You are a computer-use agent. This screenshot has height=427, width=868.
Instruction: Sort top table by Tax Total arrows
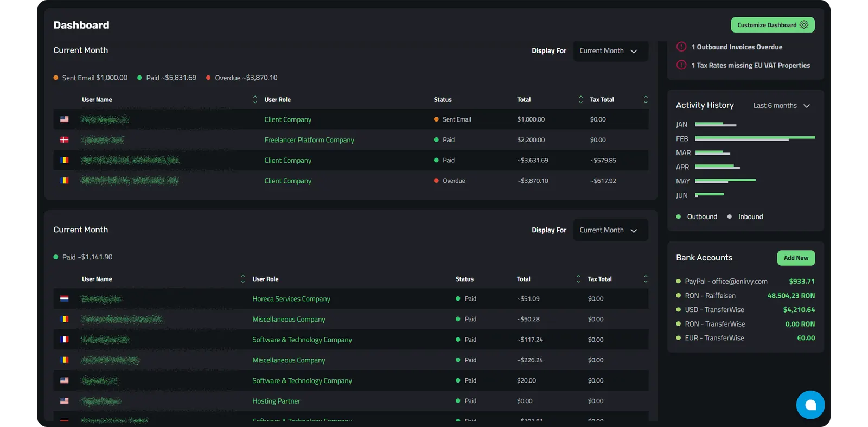646,100
